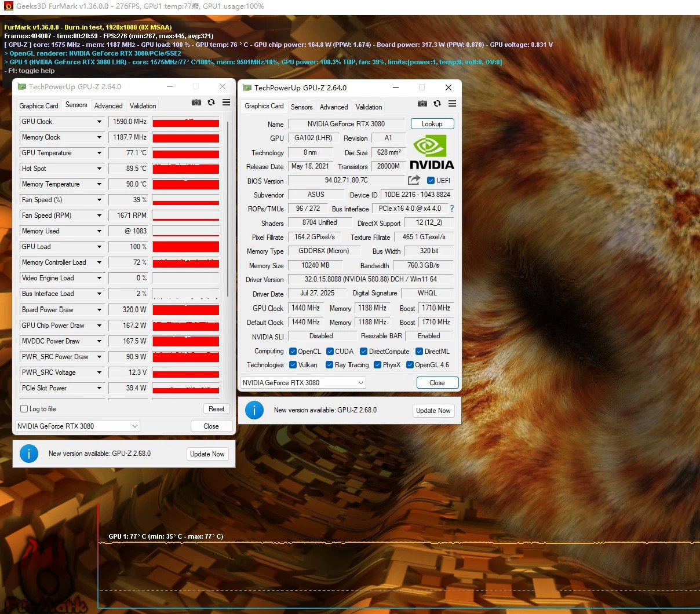Open Fan Speed (%) sensor dropdown

coord(99,200)
